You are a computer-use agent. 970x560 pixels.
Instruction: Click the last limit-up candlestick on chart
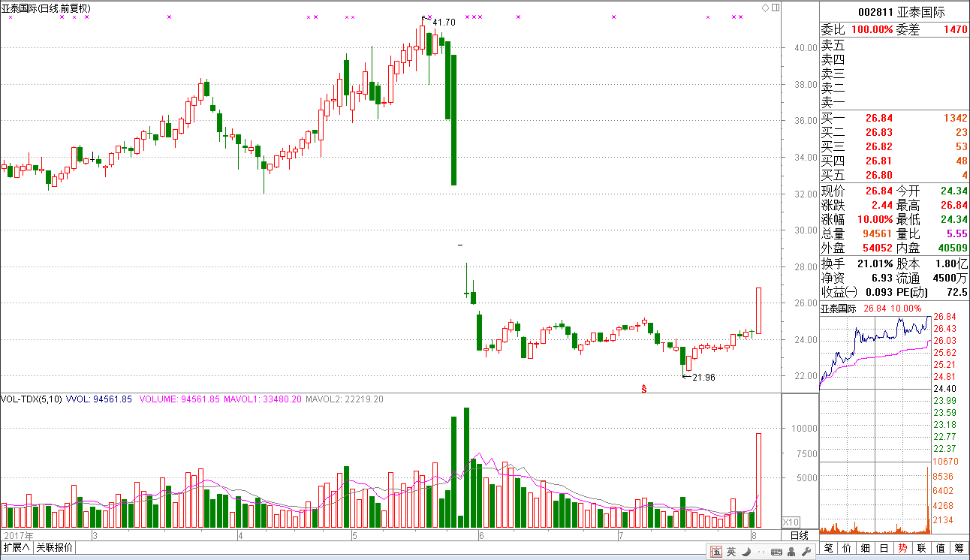(758, 311)
